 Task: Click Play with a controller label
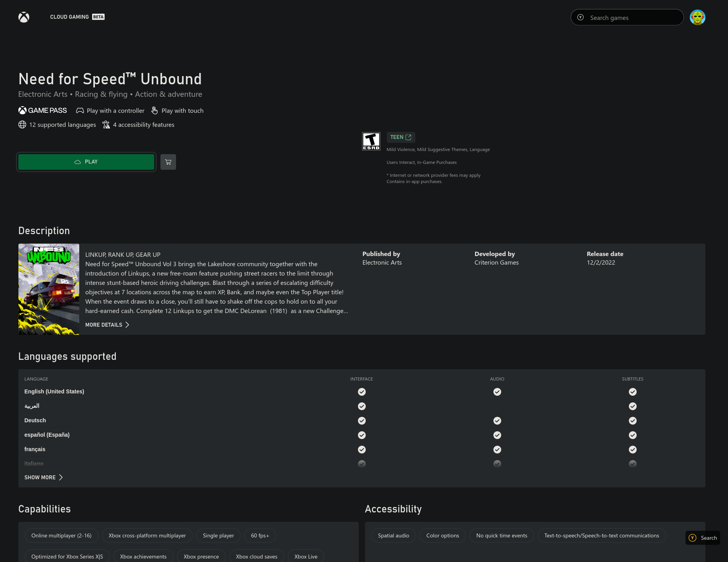pos(116,111)
